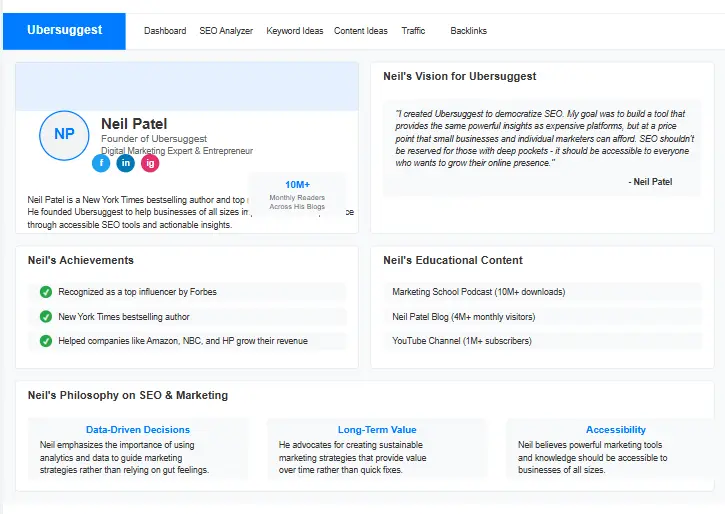Go to SEO Analyzer
This screenshot has width=725, height=514.
226,31
